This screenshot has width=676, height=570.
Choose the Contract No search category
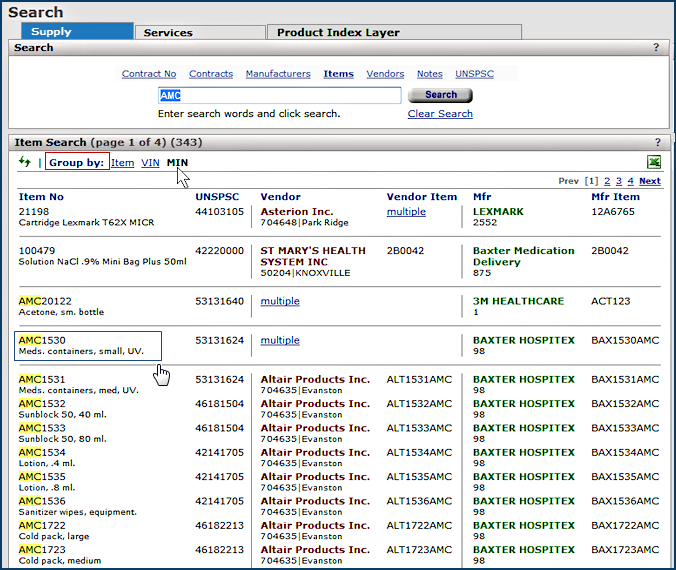149,74
